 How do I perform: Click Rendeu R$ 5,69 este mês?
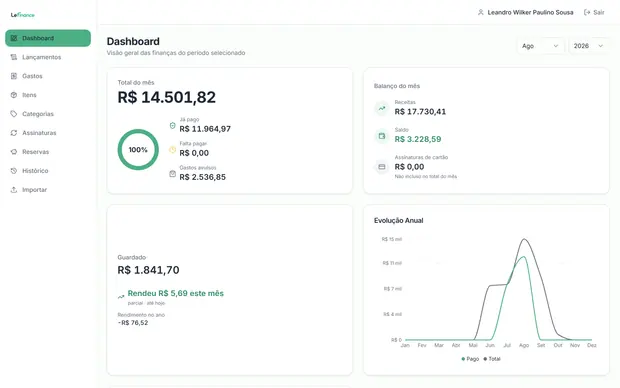click(x=176, y=293)
